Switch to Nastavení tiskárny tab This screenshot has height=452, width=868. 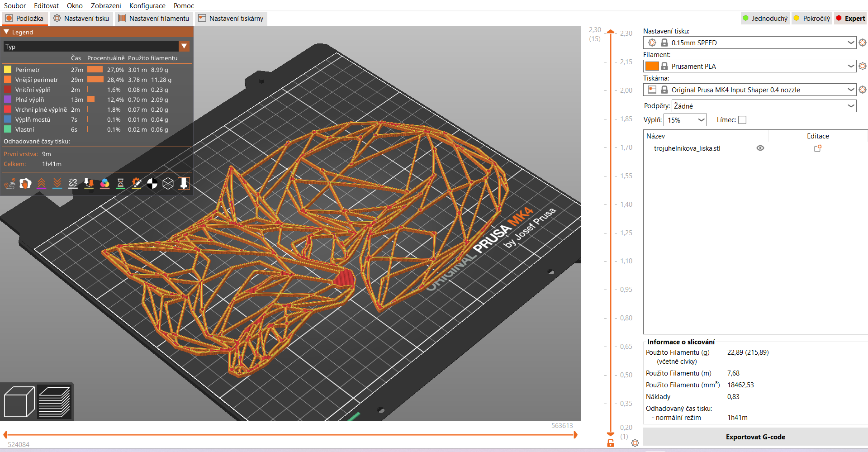tap(231, 19)
